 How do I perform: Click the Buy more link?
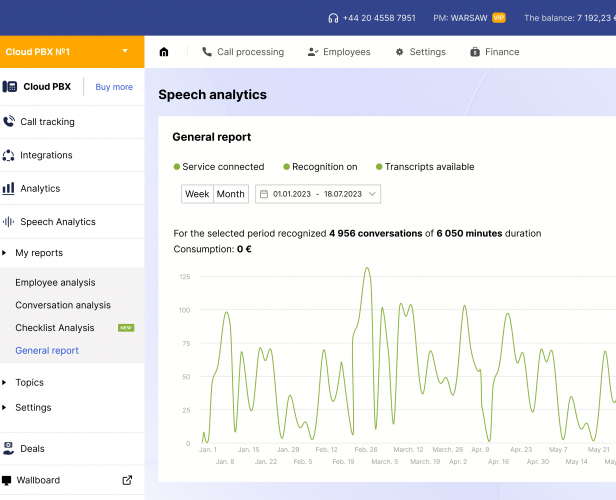tap(114, 87)
